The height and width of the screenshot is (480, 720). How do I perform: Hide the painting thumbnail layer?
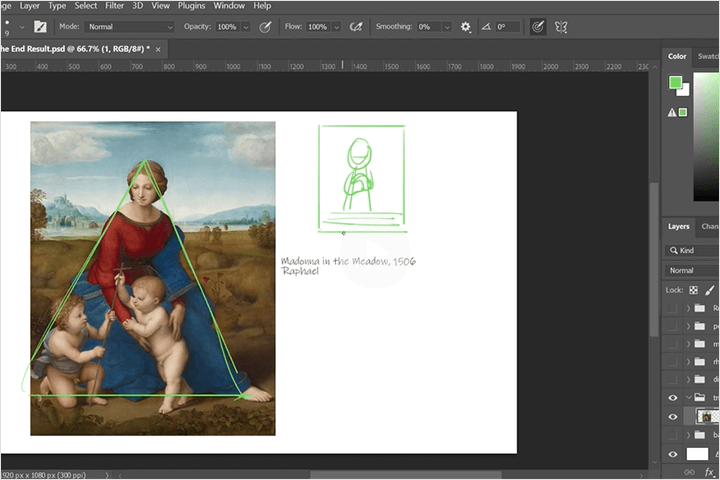pyautogui.click(x=673, y=417)
